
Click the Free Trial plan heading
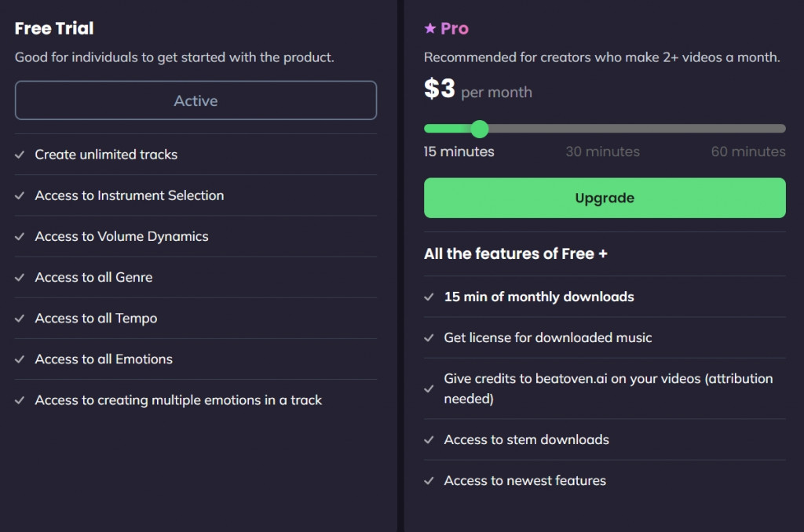coord(54,28)
